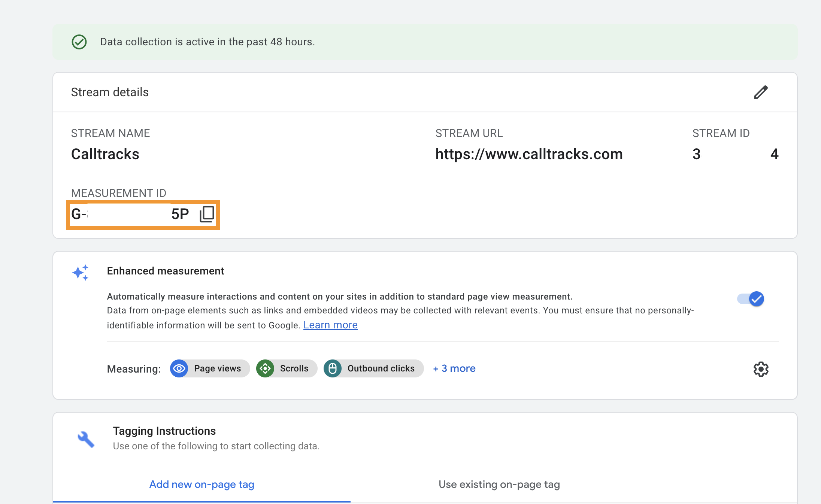
Task: Click the 'Automatically measure interactions' description
Action: pos(340,297)
